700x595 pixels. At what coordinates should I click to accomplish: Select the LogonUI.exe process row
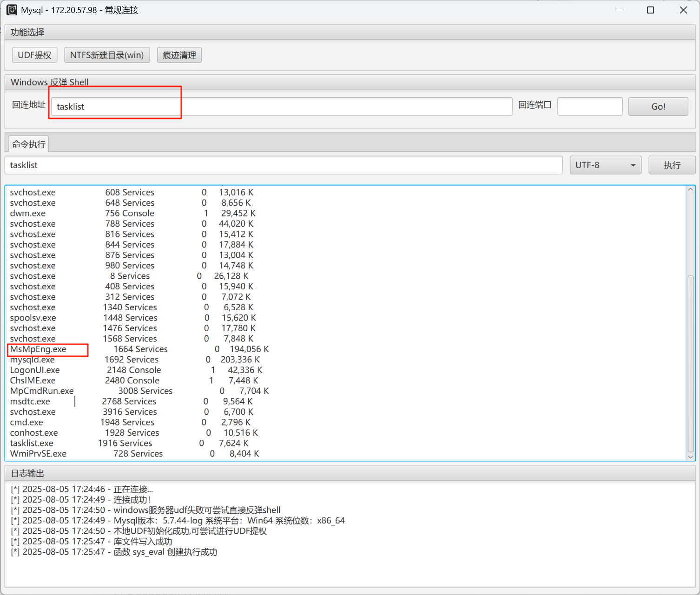(x=136, y=370)
